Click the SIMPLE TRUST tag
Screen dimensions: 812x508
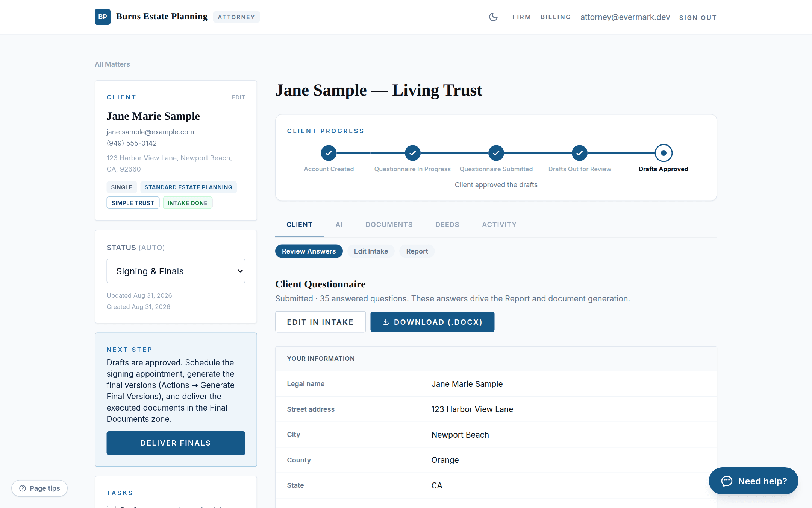[133, 203]
